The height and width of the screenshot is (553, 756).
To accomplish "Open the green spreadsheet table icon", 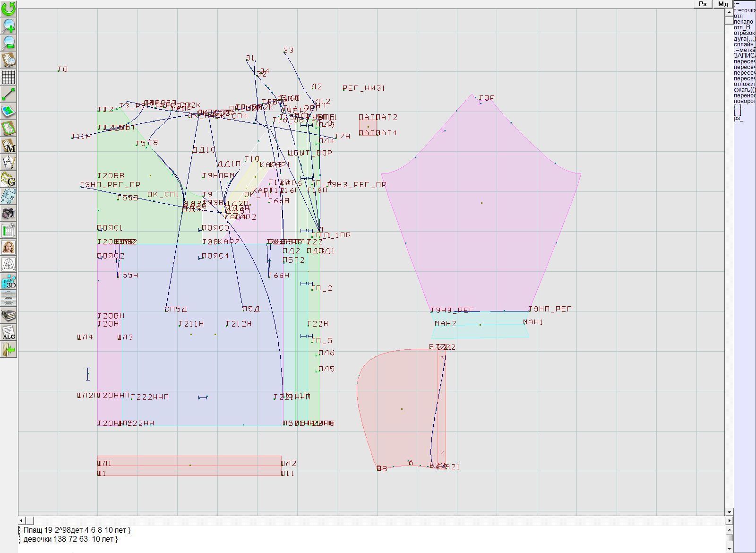I will coord(9,231).
